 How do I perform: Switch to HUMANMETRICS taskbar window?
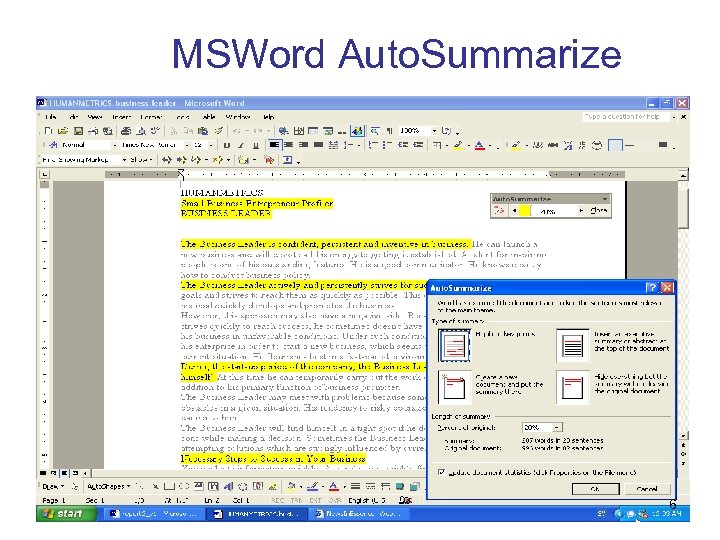[x=259, y=514]
